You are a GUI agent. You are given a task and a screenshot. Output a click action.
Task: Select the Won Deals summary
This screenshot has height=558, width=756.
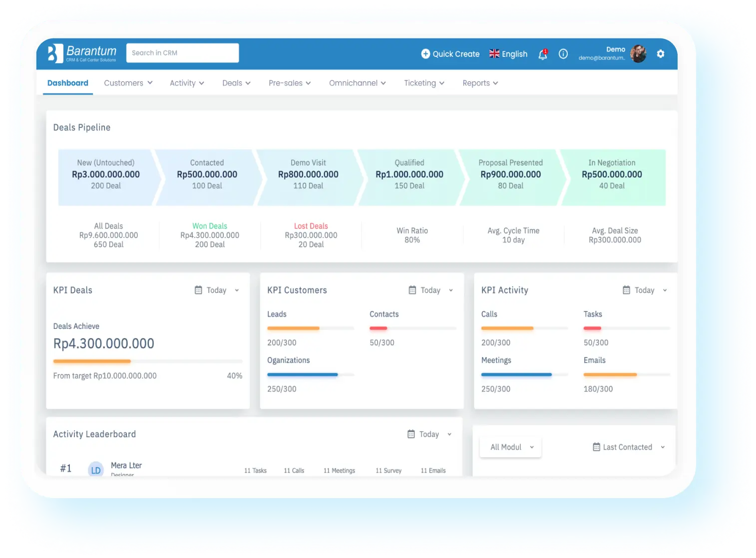click(x=209, y=235)
